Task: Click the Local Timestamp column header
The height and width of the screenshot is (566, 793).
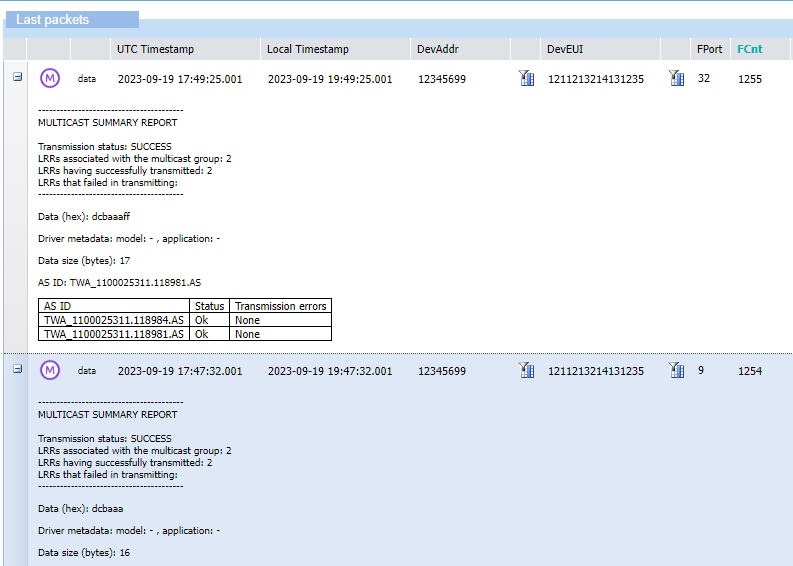Action: [x=307, y=49]
